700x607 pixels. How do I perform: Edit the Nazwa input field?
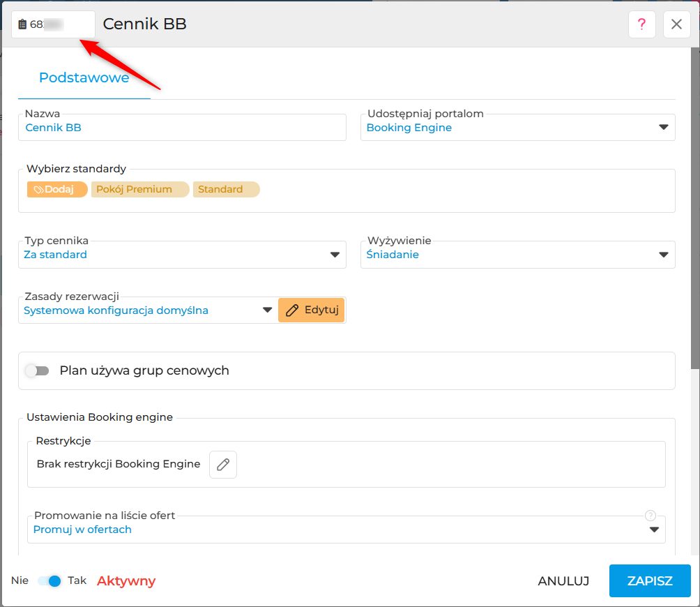click(182, 128)
